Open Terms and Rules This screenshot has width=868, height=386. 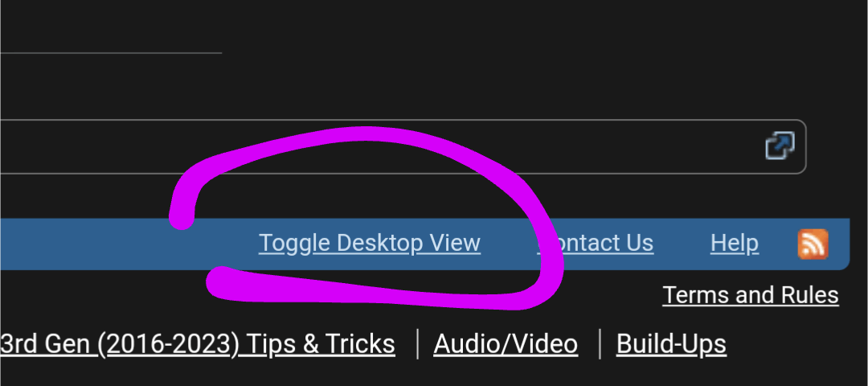point(750,294)
